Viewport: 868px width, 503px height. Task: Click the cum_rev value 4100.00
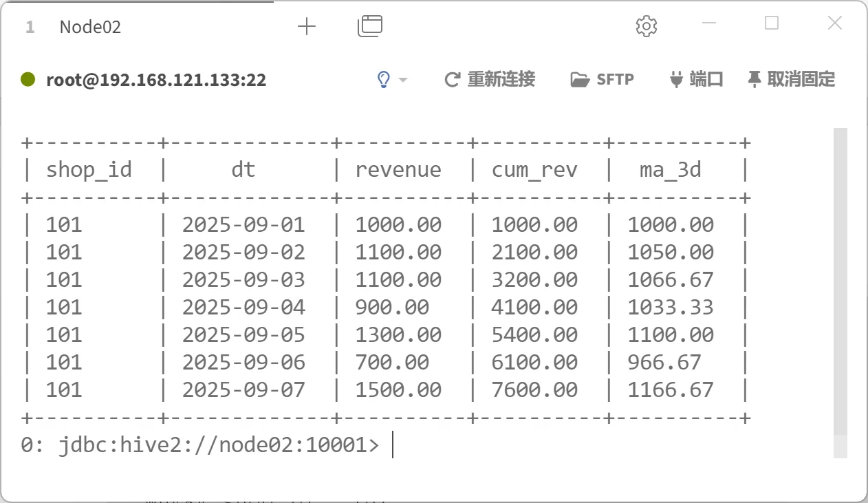pyautogui.click(x=534, y=307)
